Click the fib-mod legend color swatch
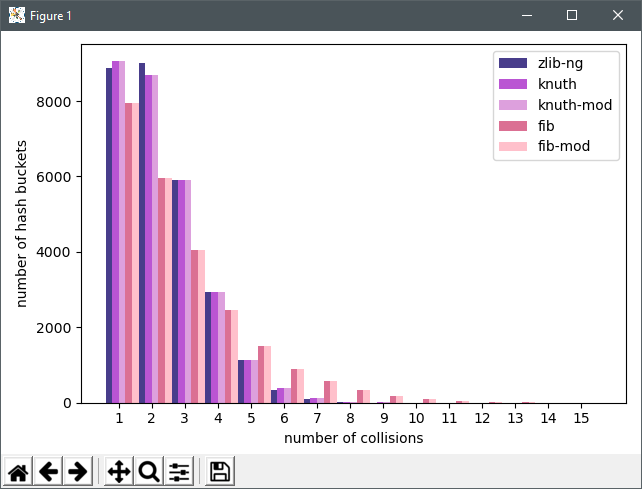642x489 pixels. (513, 146)
